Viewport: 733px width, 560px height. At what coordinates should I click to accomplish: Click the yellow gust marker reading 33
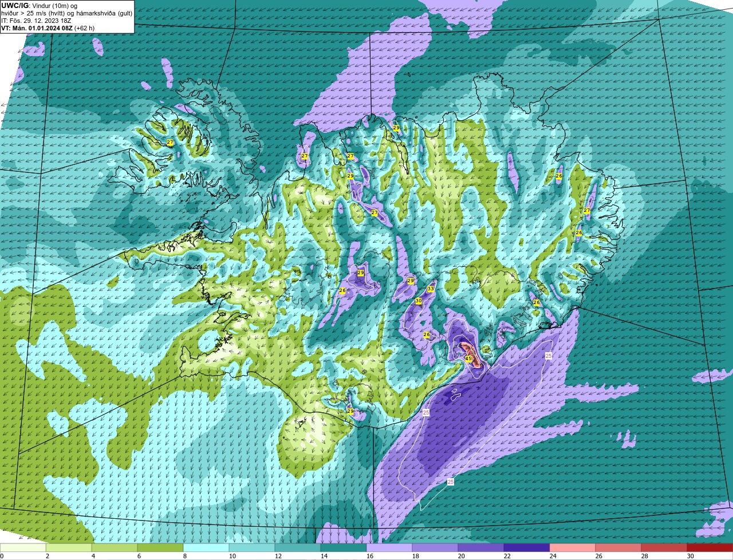[x=430, y=289]
